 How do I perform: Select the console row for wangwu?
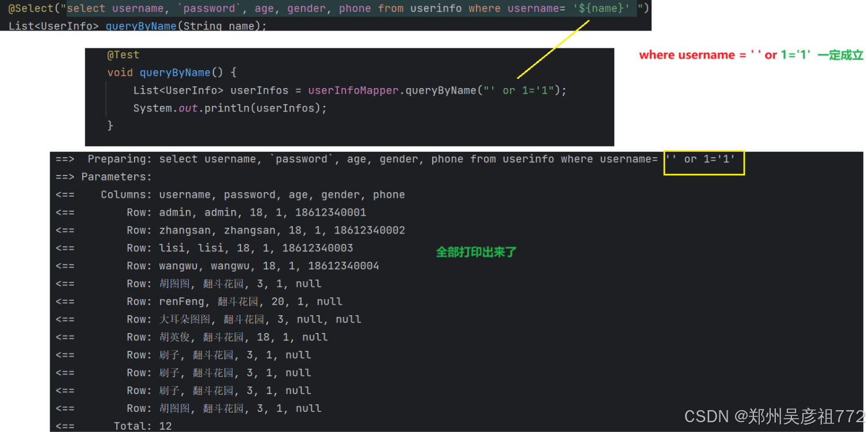pyautogui.click(x=218, y=266)
